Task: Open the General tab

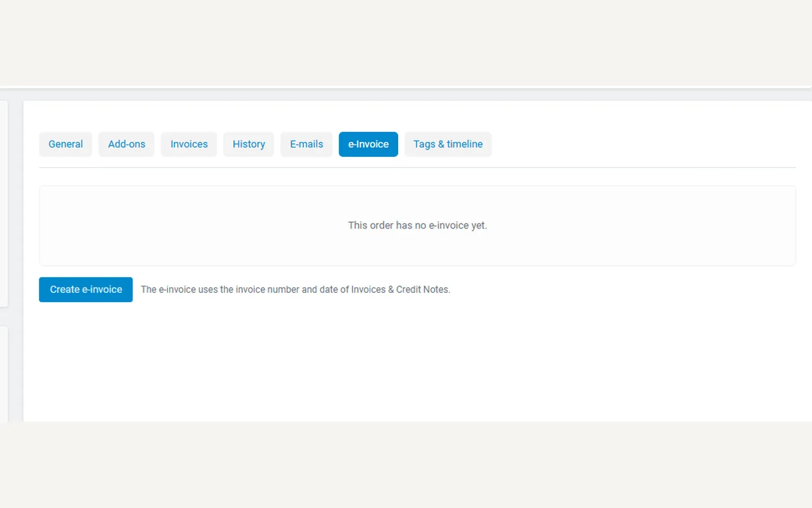Action: tap(65, 144)
